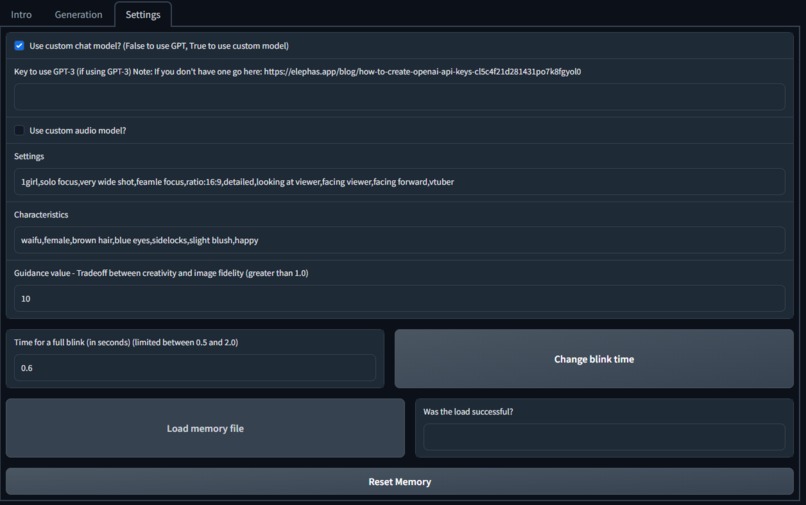
Task: Uncheck Use custom chat model checkbox
Action: point(19,45)
